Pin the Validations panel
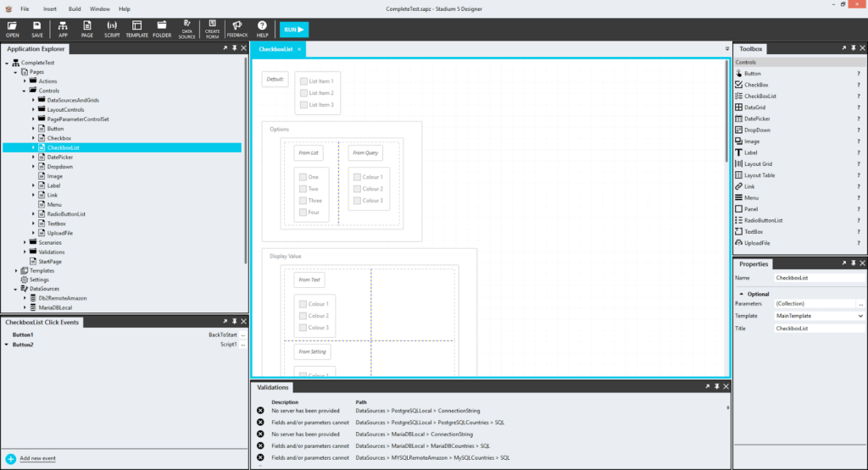The image size is (868, 470). pos(716,387)
